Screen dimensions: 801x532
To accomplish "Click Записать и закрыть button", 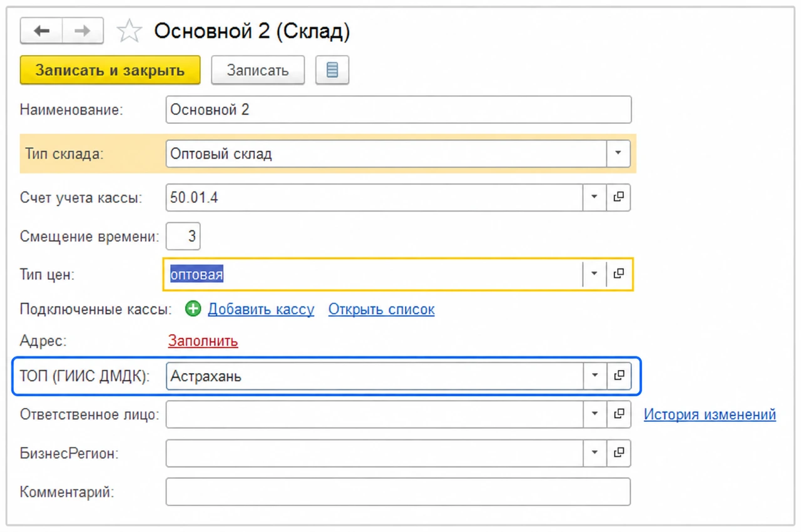I will [x=110, y=70].
